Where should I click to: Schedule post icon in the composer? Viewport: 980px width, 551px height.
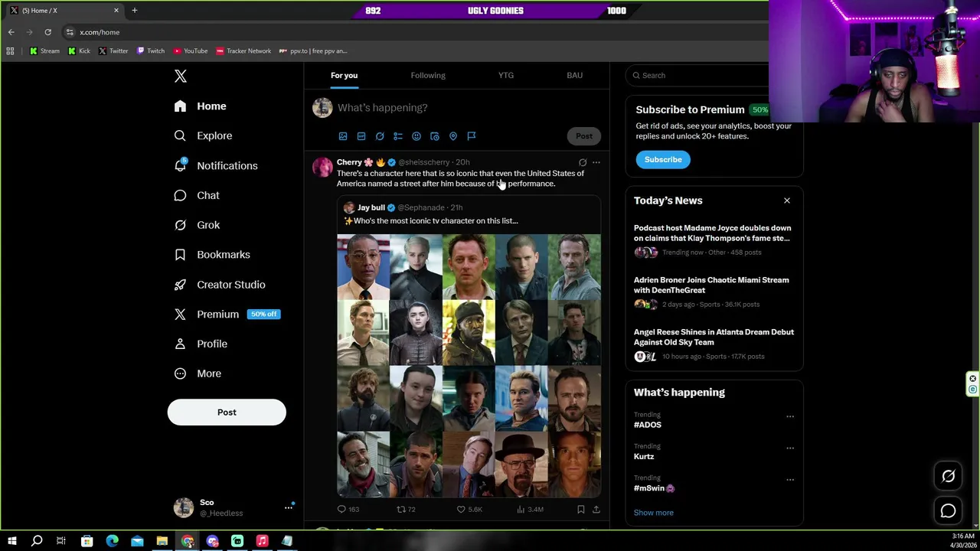[435, 136]
